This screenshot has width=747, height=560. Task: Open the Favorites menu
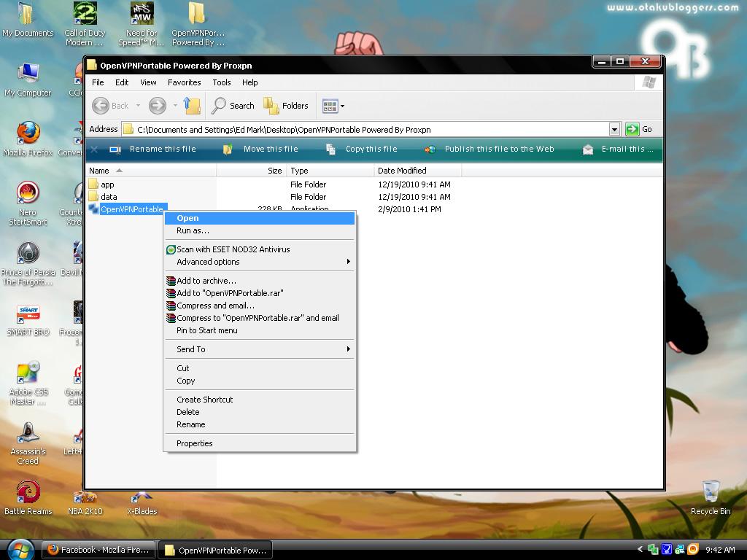pos(185,82)
